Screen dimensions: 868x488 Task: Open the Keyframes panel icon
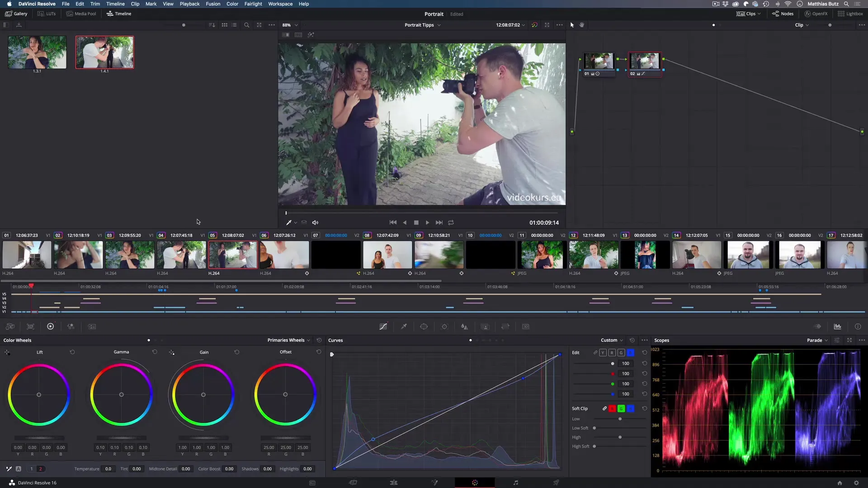(817, 327)
